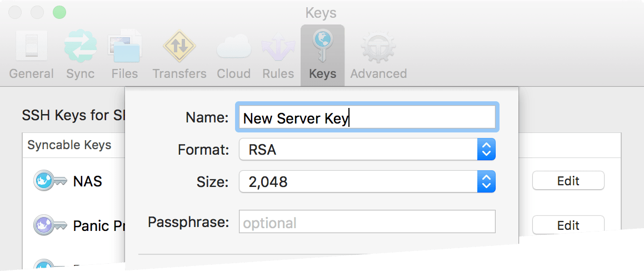Focus the optional Passphrase field
Image resolution: width=644 pixels, height=271 pixels.
tap(367, 223)
